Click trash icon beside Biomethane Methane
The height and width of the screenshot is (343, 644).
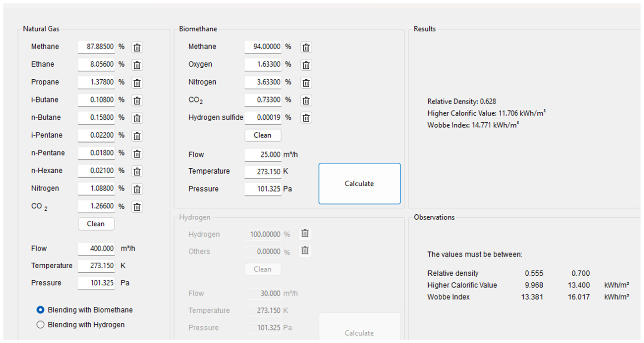(306, 47)
